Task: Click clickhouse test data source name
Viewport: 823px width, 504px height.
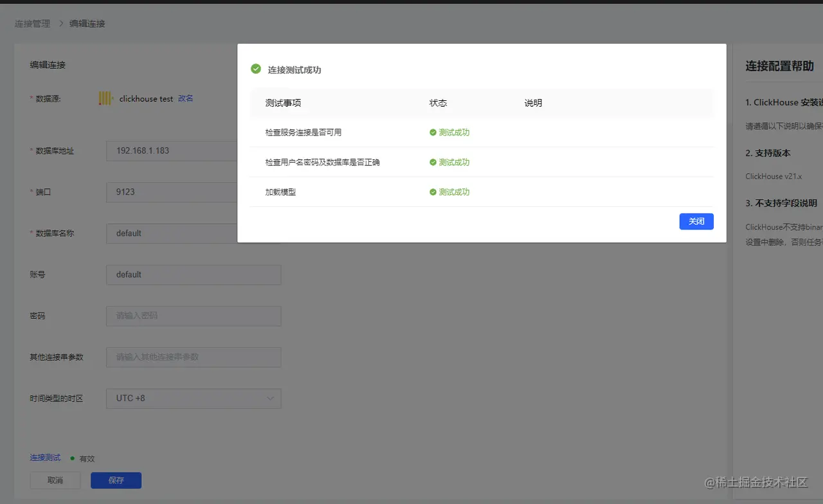Action: (147, 98)
